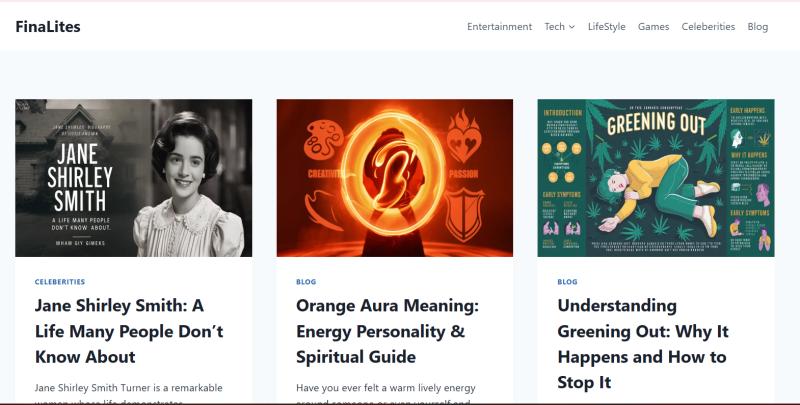Viewport: 800px width, 405px height.
Task: Click Blog tag above Orange Aura title
Action: point(306,282)
